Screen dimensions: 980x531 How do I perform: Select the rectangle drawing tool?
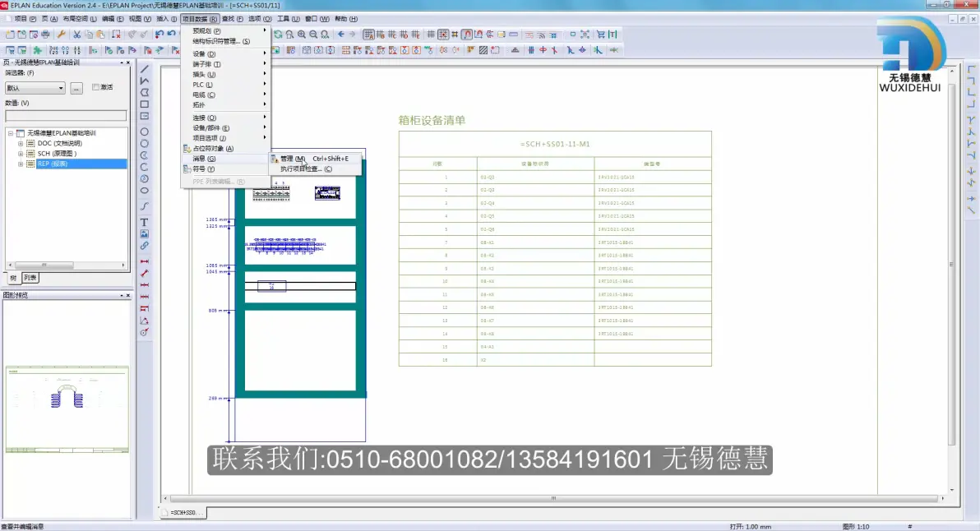tap(145, 104)
